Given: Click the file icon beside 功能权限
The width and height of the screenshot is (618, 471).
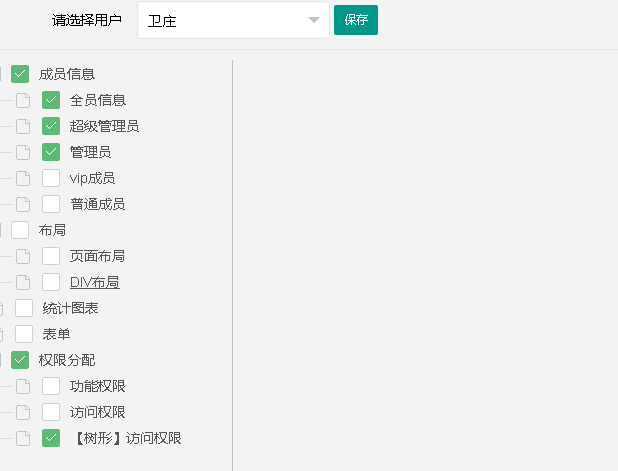Looking at the screenshot, I should tap(23, 386).
